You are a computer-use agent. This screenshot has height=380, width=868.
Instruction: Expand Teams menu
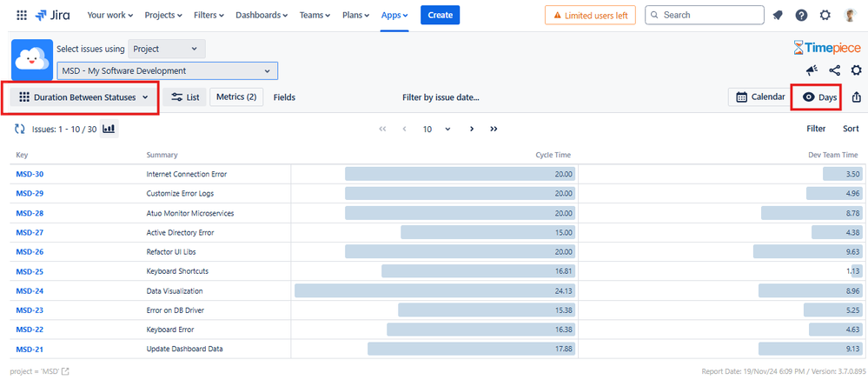click(x=315, y=16)
